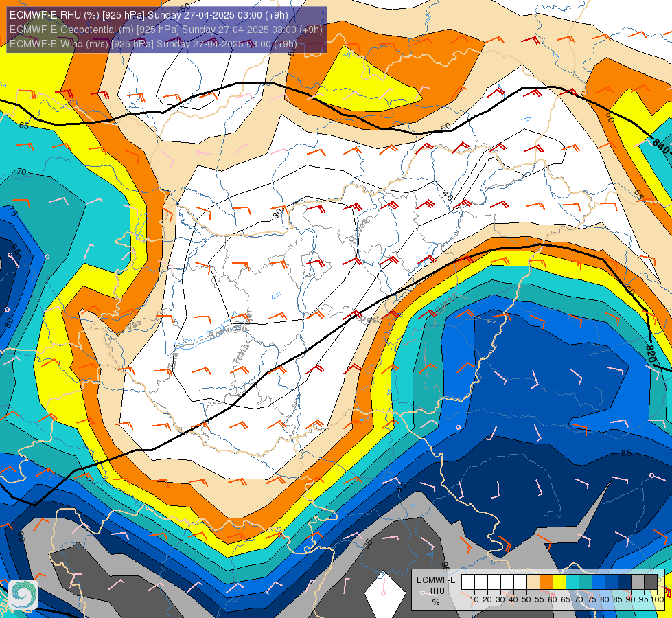Click the light gray 90–95 legend swatch
672x618 pixels.
pyautogui.click(x=638, y=582)
